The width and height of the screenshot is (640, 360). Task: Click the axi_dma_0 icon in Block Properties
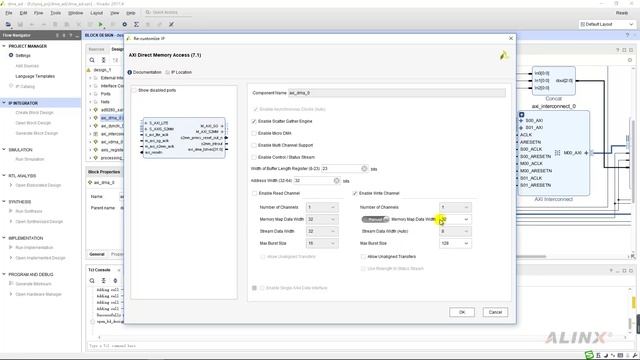90,182
